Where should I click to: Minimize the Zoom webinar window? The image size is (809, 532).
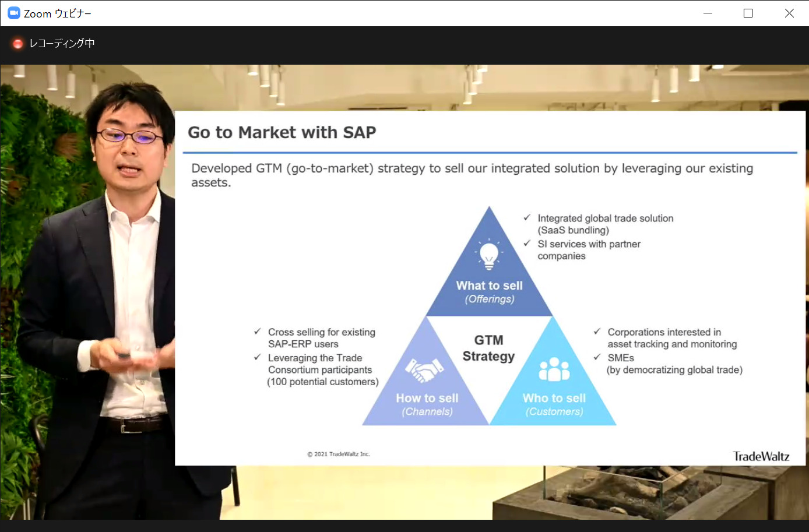(708, 13)
